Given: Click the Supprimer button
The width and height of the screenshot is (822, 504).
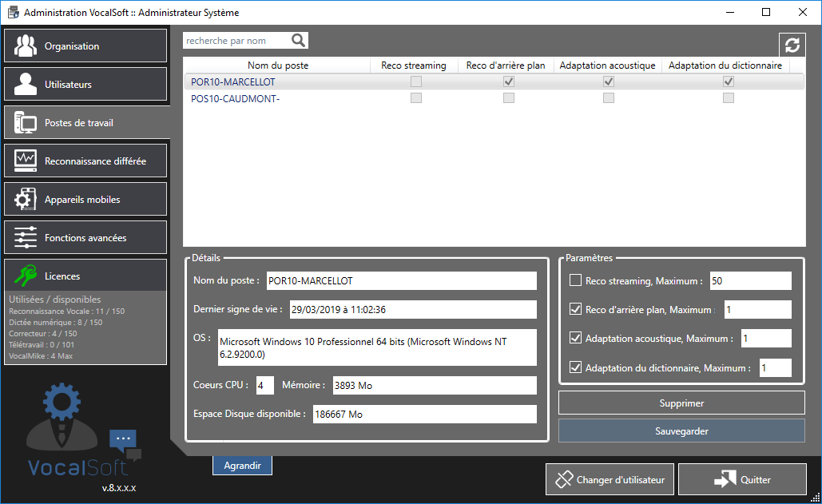Looking at the screenshot, I should coord(681,403).
